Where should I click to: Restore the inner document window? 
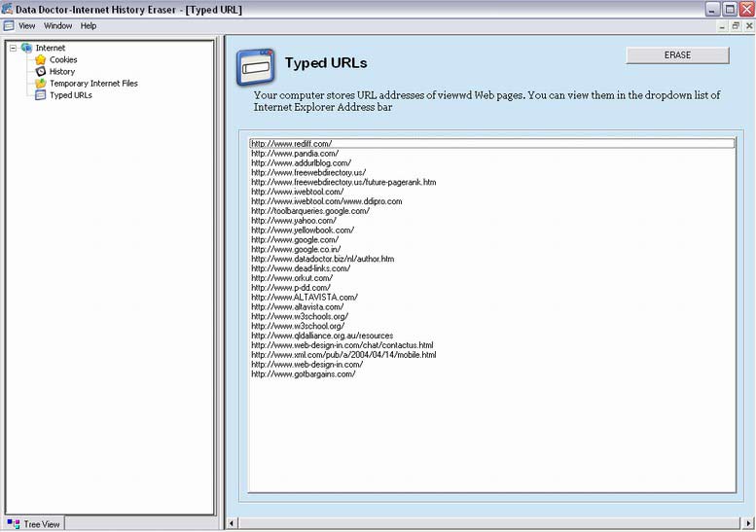click(735, 26)
